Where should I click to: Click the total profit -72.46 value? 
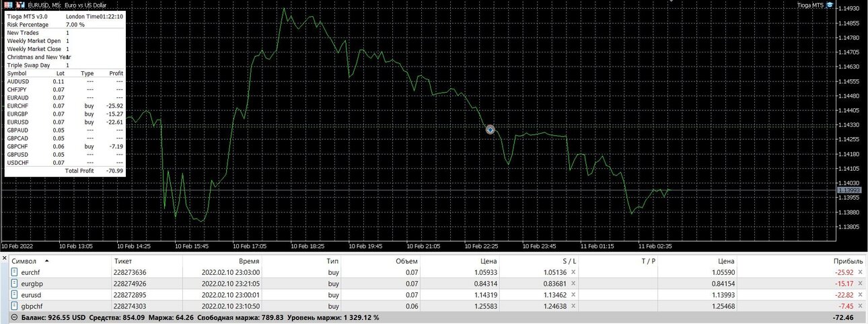click(x=843, y=317)
